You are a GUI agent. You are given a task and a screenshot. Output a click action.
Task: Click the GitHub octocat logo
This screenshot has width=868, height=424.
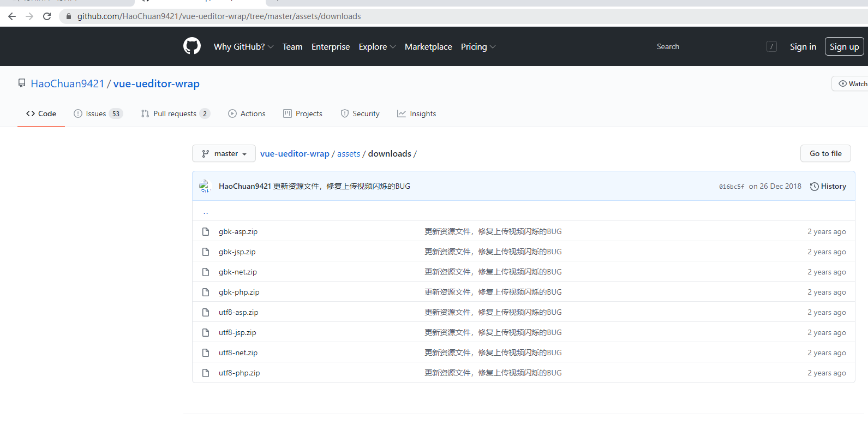coord(192,46)
